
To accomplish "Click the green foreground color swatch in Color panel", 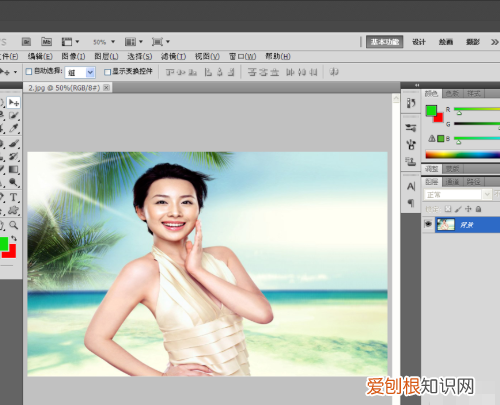I will point(431,111).
